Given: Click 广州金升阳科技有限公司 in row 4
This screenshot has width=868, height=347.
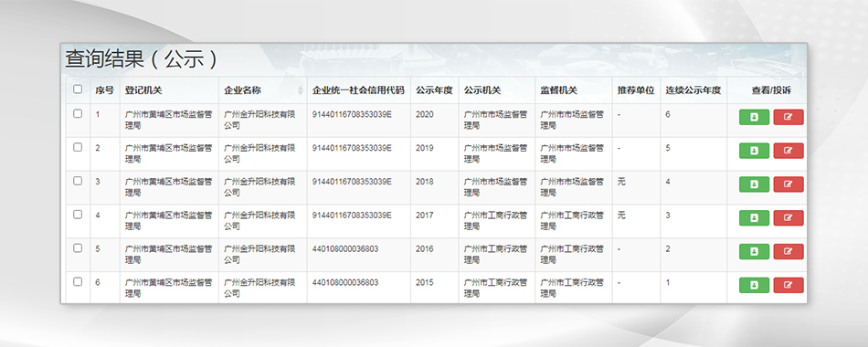Looking at the screenshot, I should point(259,221).
